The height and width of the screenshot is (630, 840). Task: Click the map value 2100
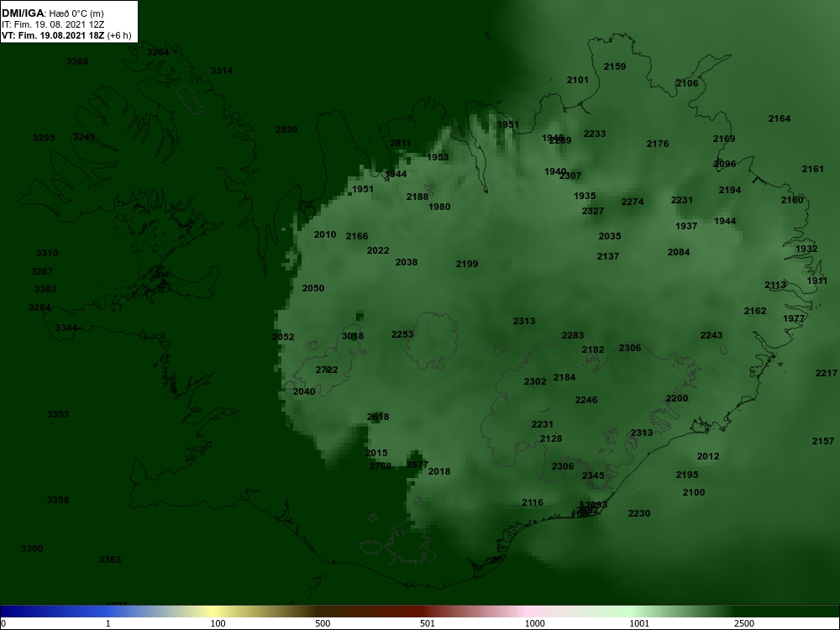[694, 493]
